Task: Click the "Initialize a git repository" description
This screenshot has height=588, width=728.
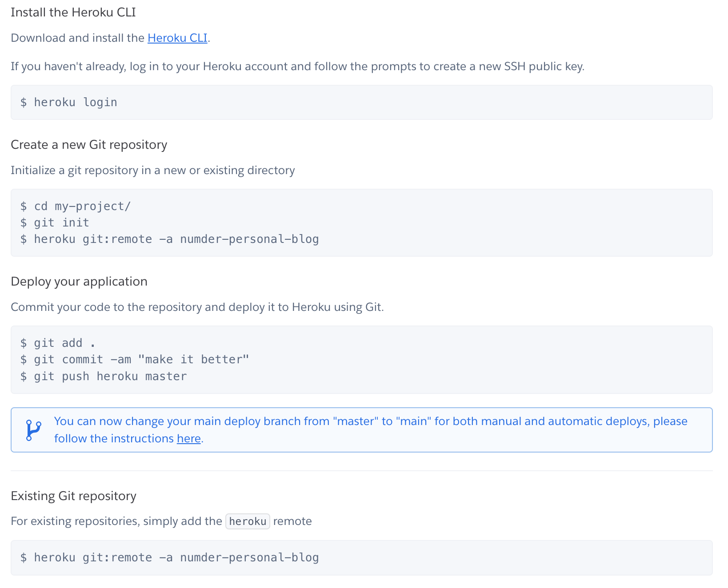Action: pyautogui.click(x=152, y=171)
